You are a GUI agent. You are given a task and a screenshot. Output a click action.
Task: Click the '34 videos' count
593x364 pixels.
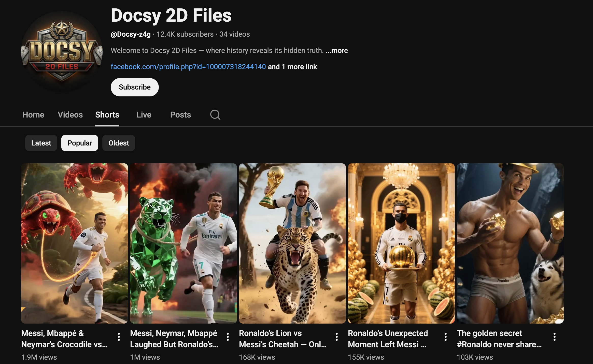[x=235, y=34]
